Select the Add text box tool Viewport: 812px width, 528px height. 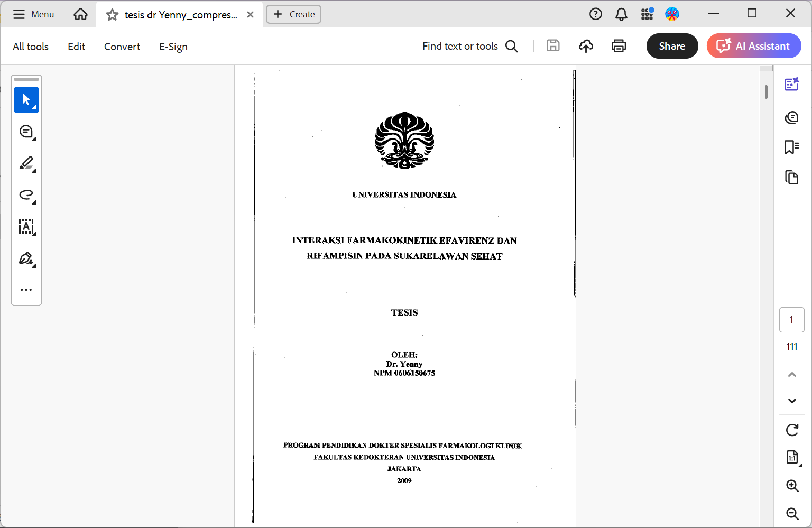(x=26, y=227)
